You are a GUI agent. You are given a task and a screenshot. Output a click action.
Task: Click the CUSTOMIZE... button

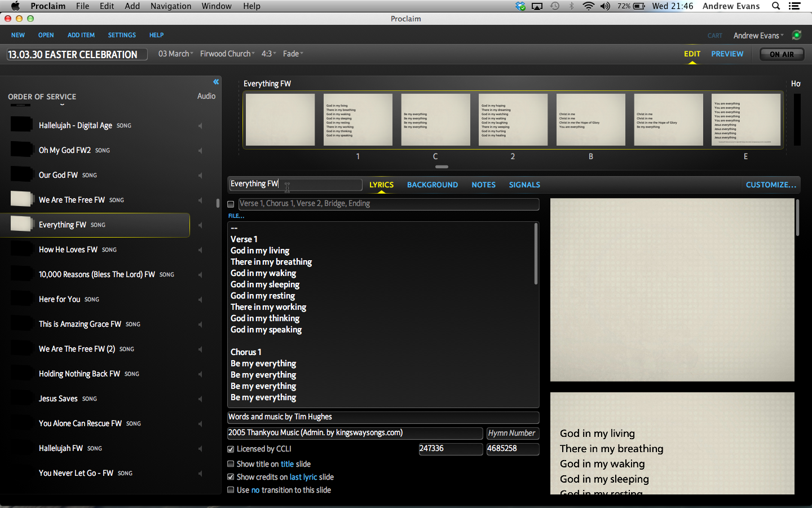click(771, 185)
